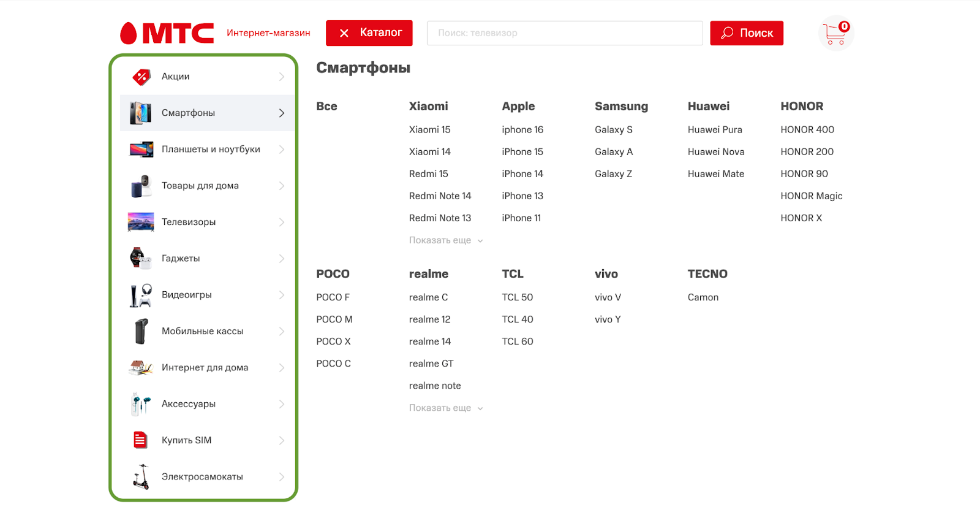This screenshot has width=980, height=507.
Task: Click the Акции discount tag icon
Action: 141,77
